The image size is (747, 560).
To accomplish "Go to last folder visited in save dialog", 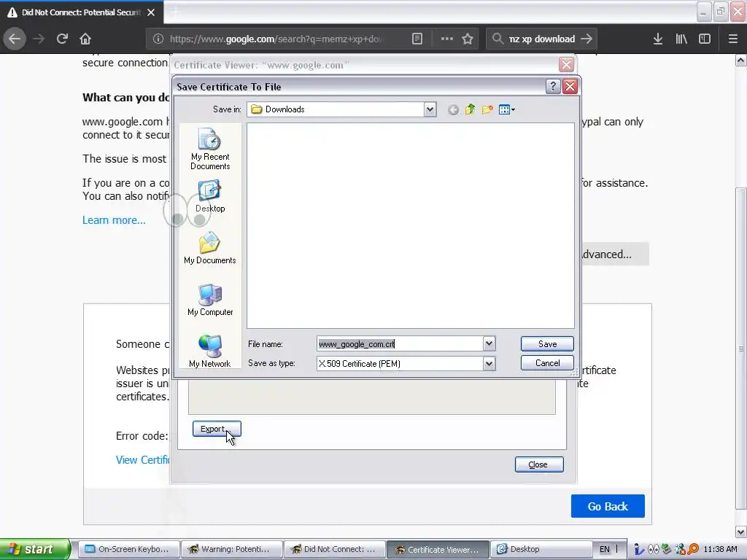I will click(x=453, y=110).
